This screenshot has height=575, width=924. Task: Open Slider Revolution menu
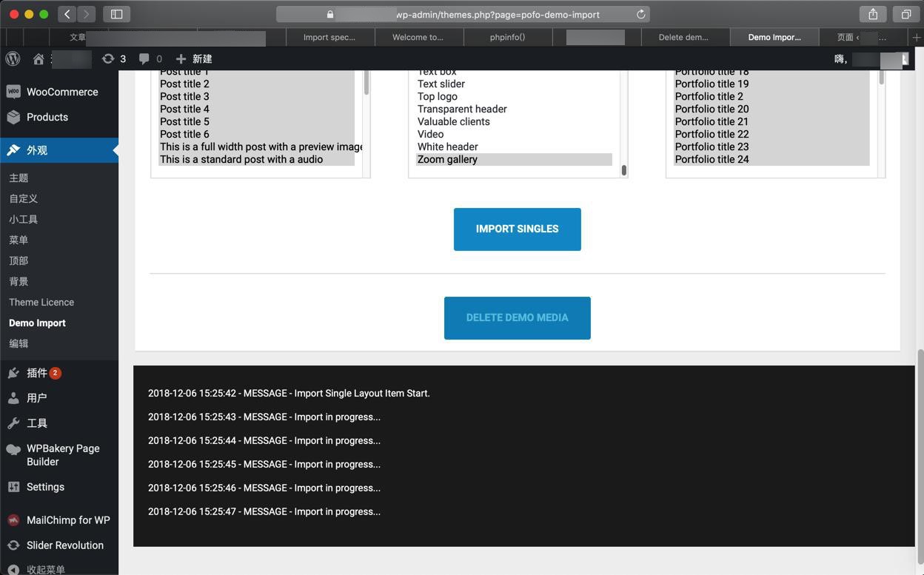coord(59,545)
